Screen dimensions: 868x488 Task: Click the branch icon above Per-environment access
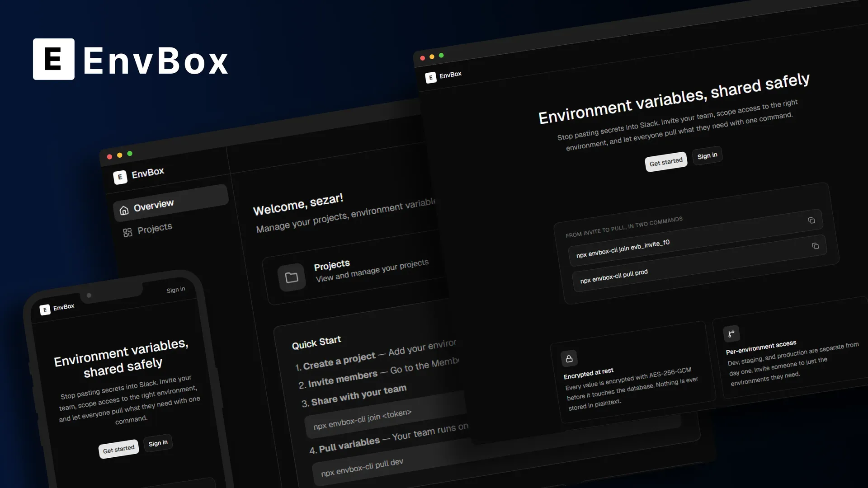(731, 334)
